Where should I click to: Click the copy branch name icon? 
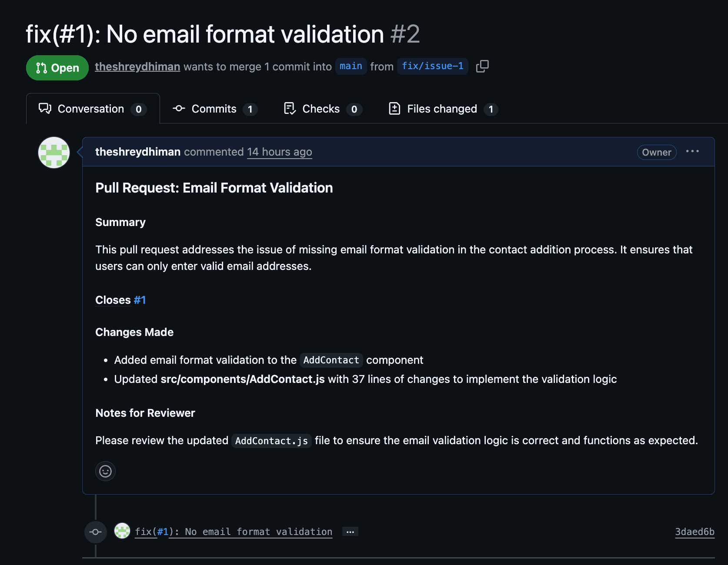[483, 66]
